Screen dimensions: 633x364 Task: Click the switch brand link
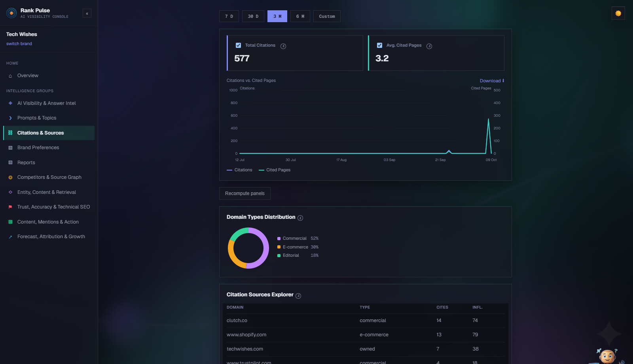click(19, 44)
